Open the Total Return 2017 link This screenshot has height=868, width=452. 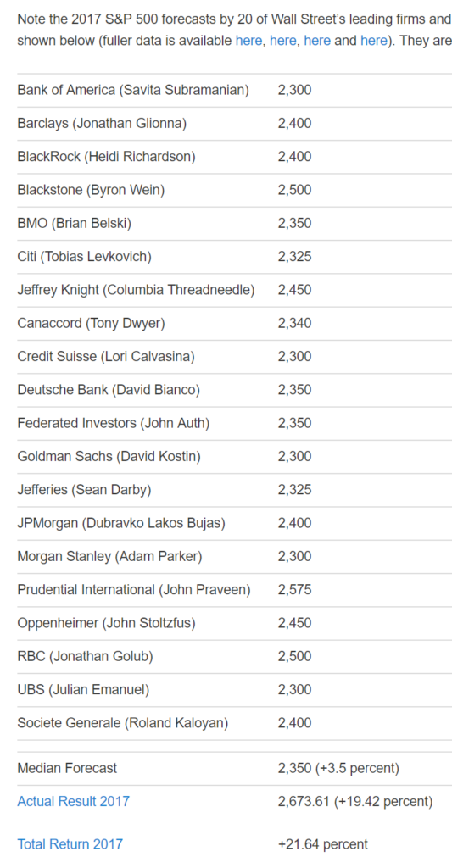[70, 844]
